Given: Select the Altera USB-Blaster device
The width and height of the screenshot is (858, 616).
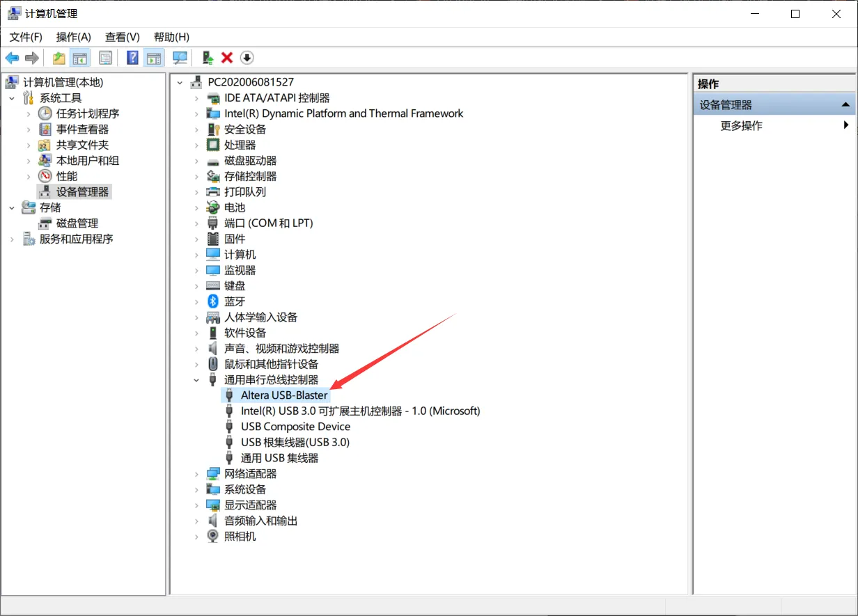Looking at the screenshot, I should tap(284, 395).
